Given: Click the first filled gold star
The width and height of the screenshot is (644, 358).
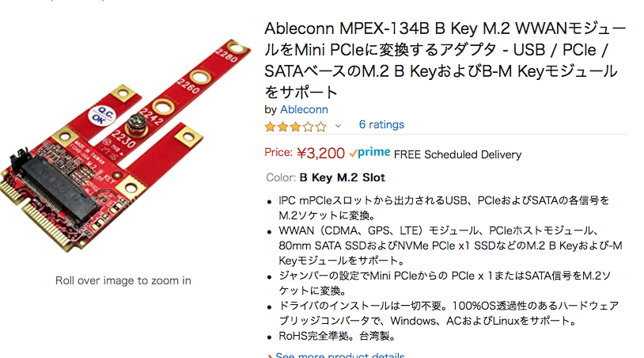Looking at the screenshot, I should tap(271, 127).
